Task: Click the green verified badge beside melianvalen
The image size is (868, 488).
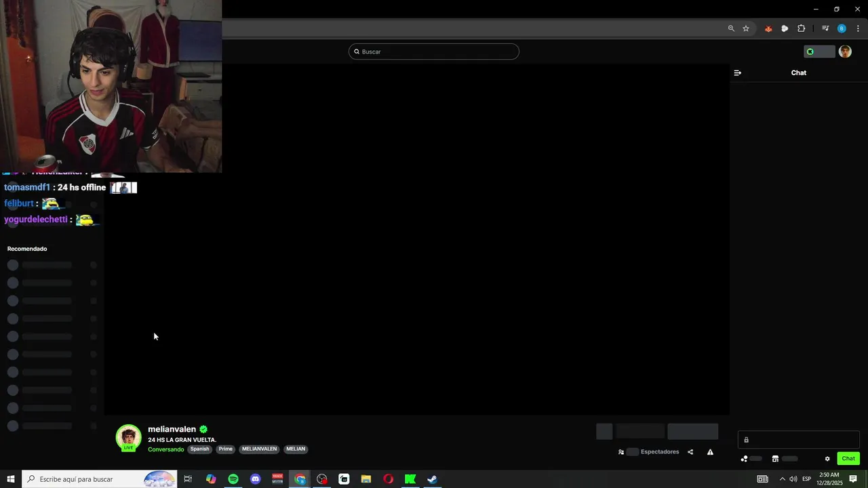Action: pos(203,429)
